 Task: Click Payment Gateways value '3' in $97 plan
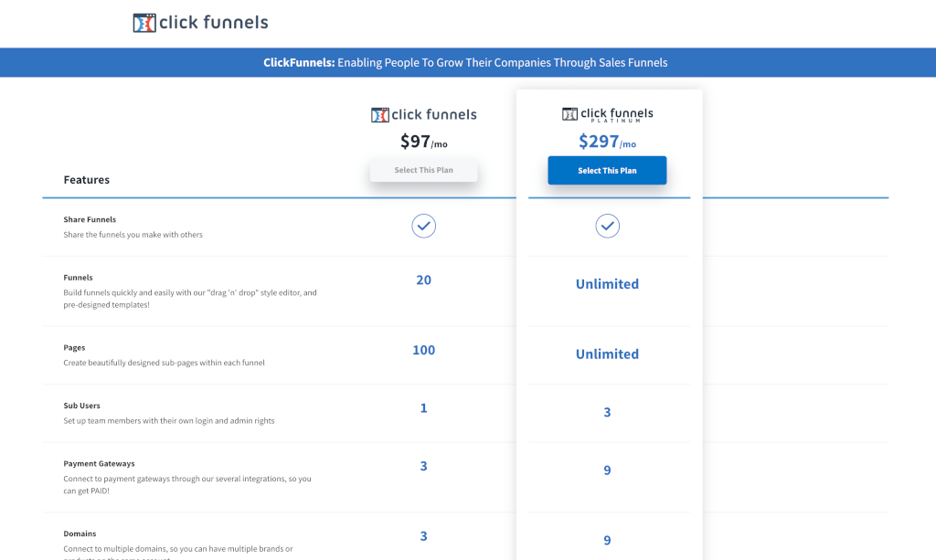coord(424,466)
